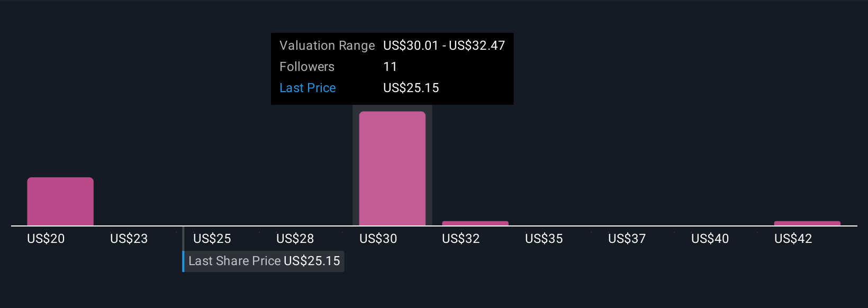Click the US$37 axis label
The width and height of the screenshot is (868, 308).
(x=627, y=239)
